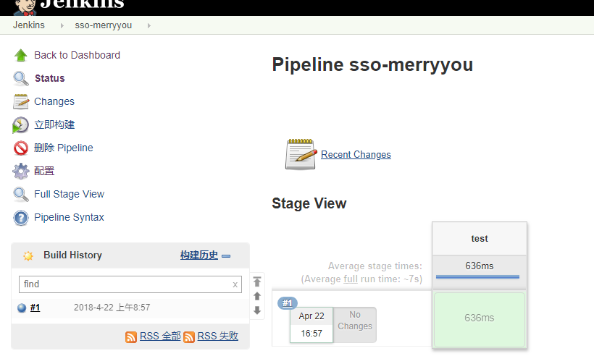Click the RSS 全部 feed icon
This screenshot has width=594, height=364.
(x=131, y=337)
